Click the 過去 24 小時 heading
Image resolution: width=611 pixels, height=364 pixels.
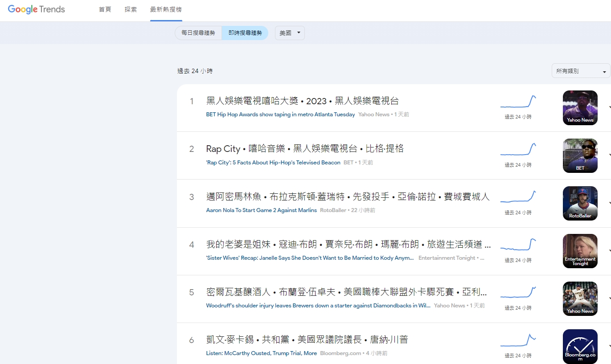tap(195, 71)
